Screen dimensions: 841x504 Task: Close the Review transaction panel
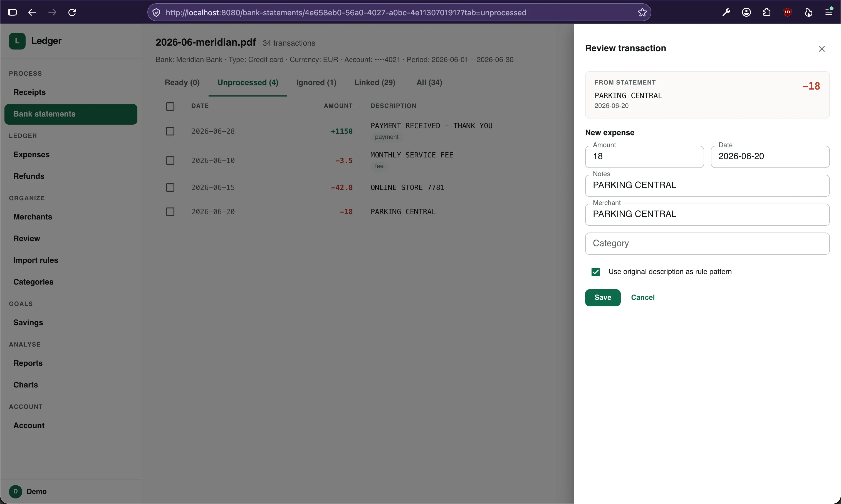822,49
